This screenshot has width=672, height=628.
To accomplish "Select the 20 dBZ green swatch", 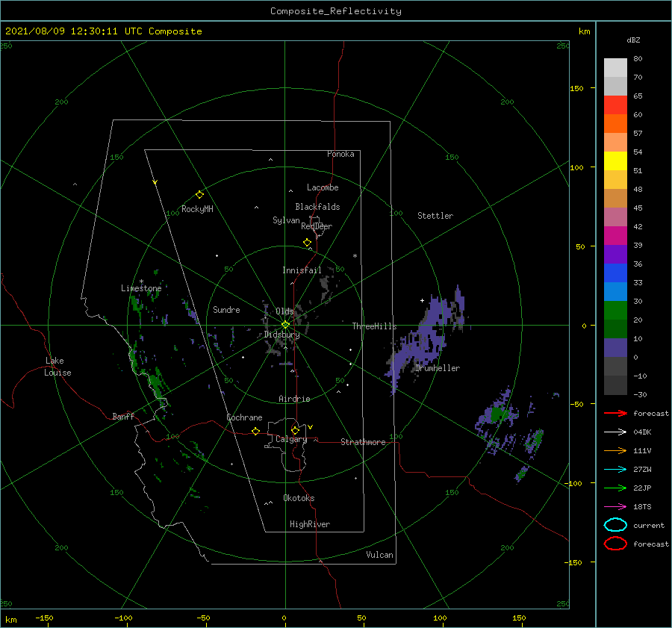I will 615,329.
